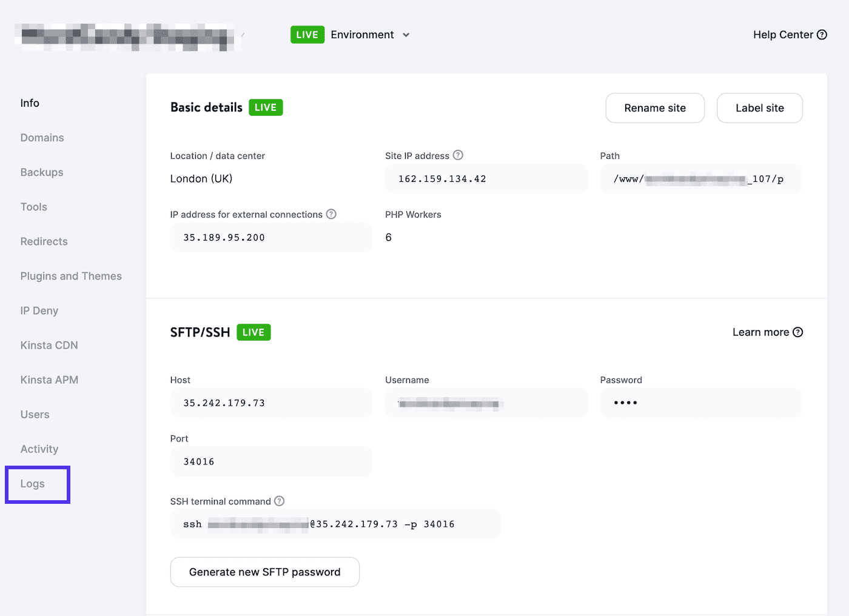Click the LIVE badge next to Environment
This screenshot has width=849, height=616.
point(307,35)
